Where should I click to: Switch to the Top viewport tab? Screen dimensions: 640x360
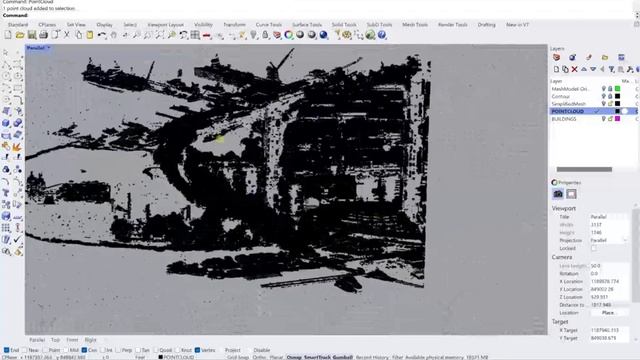click(56, 340)
